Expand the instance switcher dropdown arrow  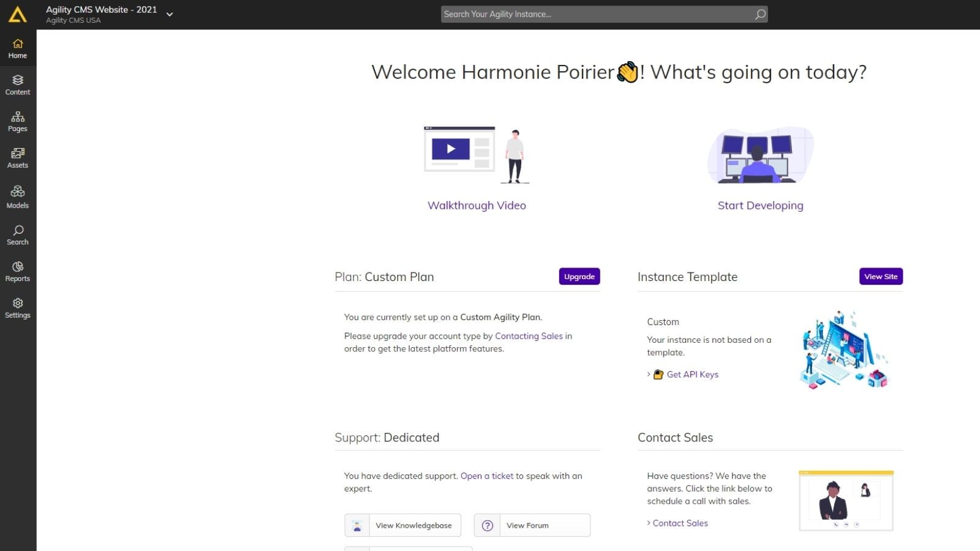coord(170,14)
